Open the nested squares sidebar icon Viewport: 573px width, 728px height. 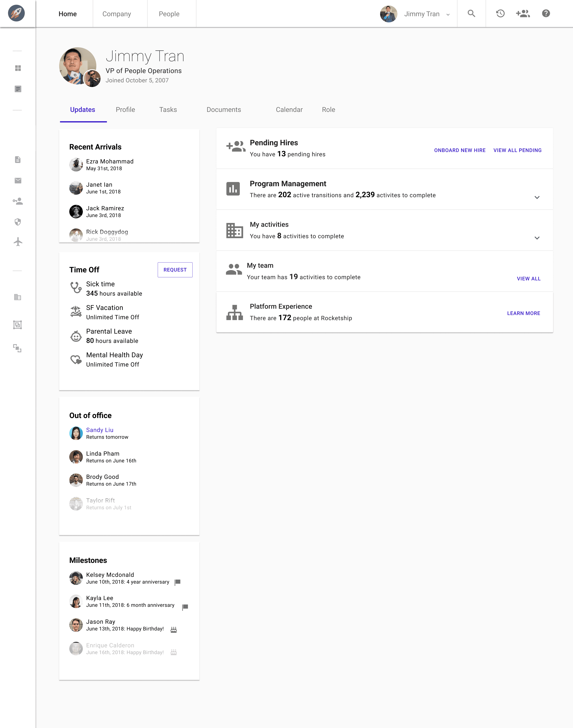pos(18,325)
